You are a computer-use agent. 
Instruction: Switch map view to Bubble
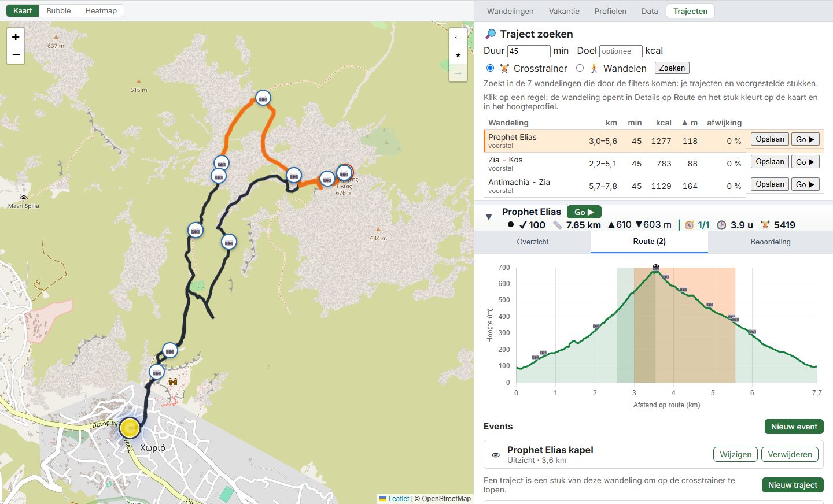coord(58,10)
